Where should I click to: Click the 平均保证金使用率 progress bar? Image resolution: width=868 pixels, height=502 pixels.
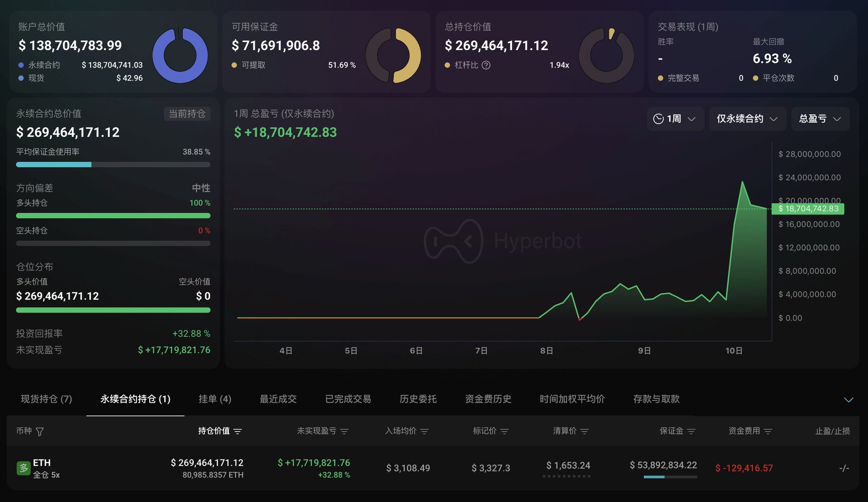tap(113, 165)
